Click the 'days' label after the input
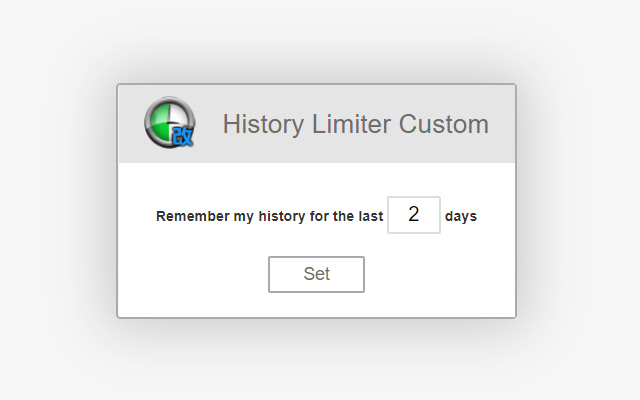The width and height of the screenshot is (640, 400). pyautogui.click(x=461, y=216)
